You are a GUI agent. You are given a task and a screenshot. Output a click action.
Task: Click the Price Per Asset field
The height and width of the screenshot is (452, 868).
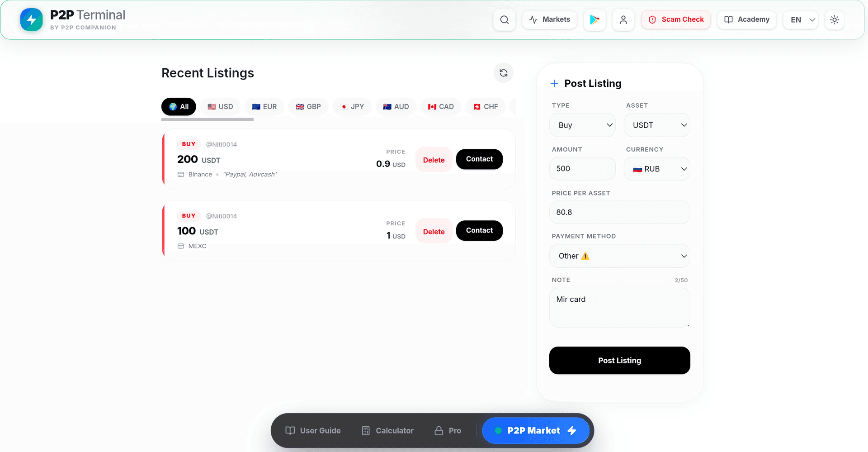point(620,213)
